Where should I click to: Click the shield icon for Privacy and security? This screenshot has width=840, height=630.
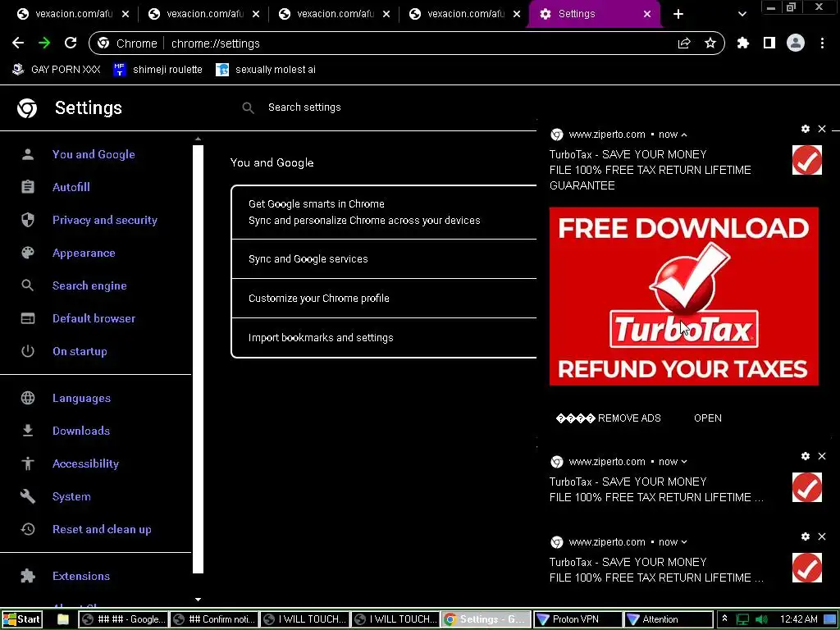pos(28,220)
